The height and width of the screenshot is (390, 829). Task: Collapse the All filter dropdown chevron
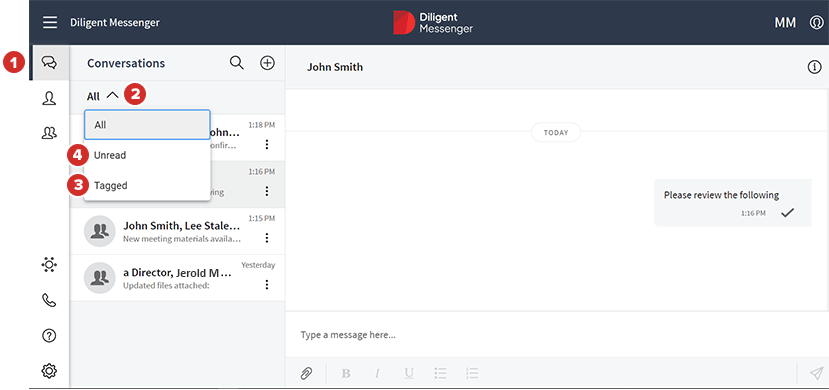click(x=113, y=96)
